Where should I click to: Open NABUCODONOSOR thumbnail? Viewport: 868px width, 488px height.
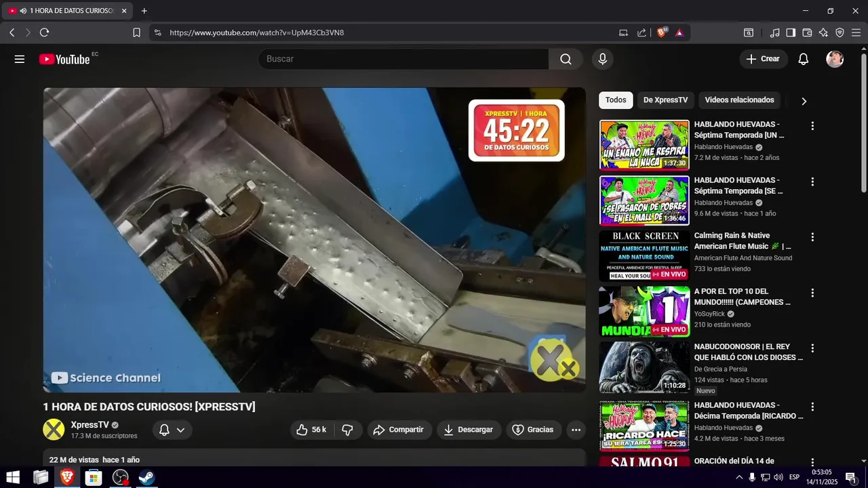pos(644,367)
